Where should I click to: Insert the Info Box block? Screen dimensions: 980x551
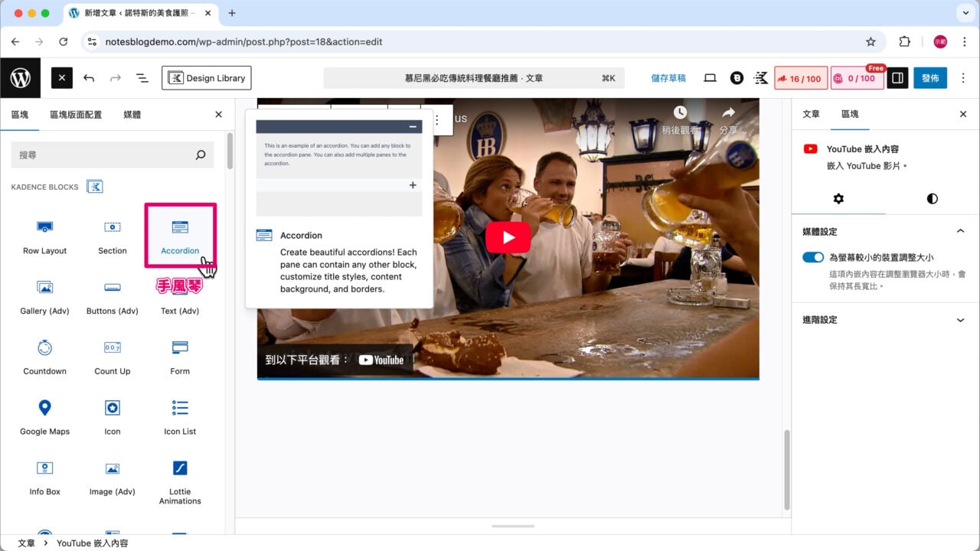(44, 476)
